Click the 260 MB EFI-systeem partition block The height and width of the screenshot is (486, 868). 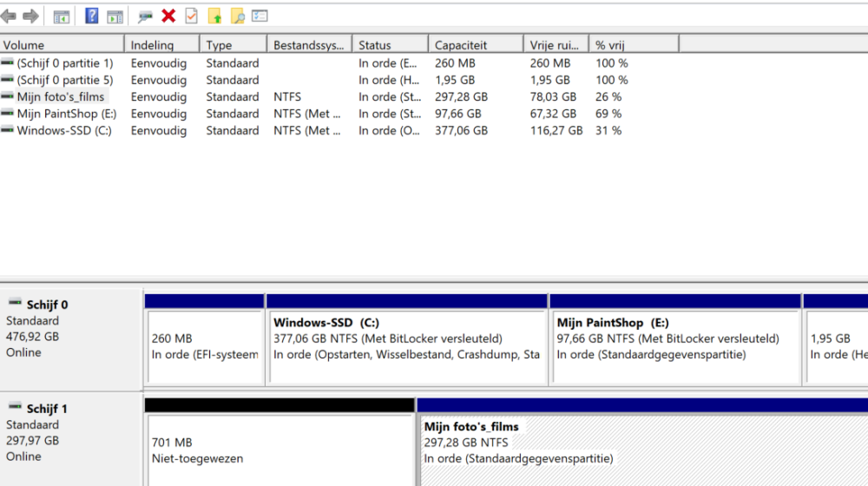pyautogui.click(x=204, y=339)
